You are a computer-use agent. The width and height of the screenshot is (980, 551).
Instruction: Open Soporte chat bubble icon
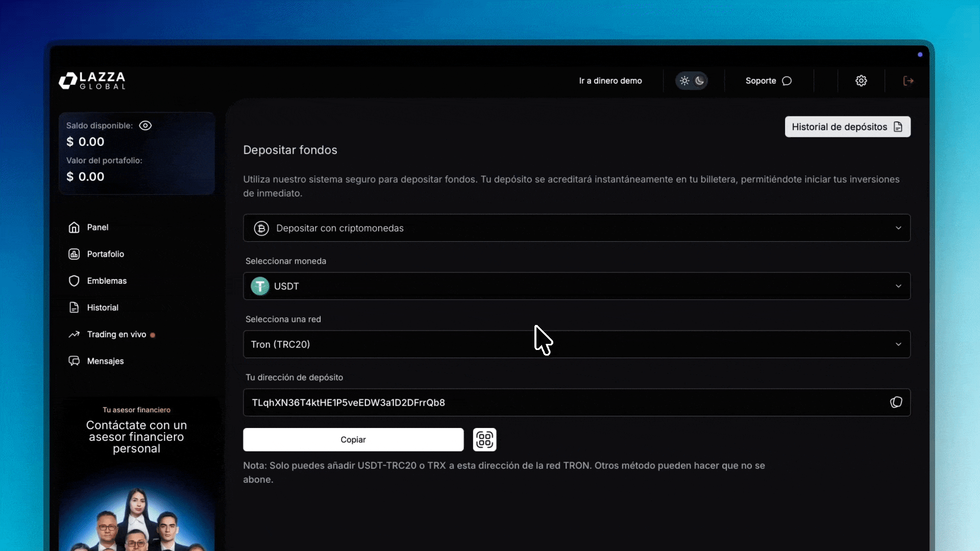(x=787, y=81)
